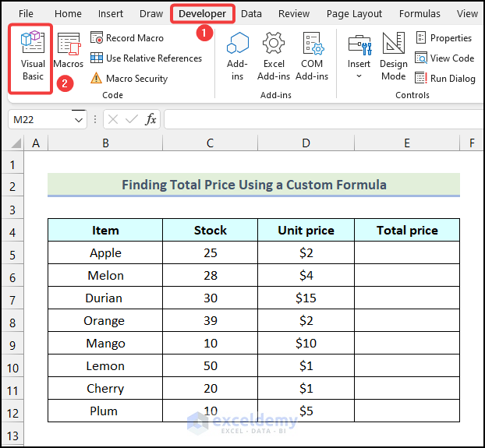Click the Insert Function fx icon

[x=151, y=119]
